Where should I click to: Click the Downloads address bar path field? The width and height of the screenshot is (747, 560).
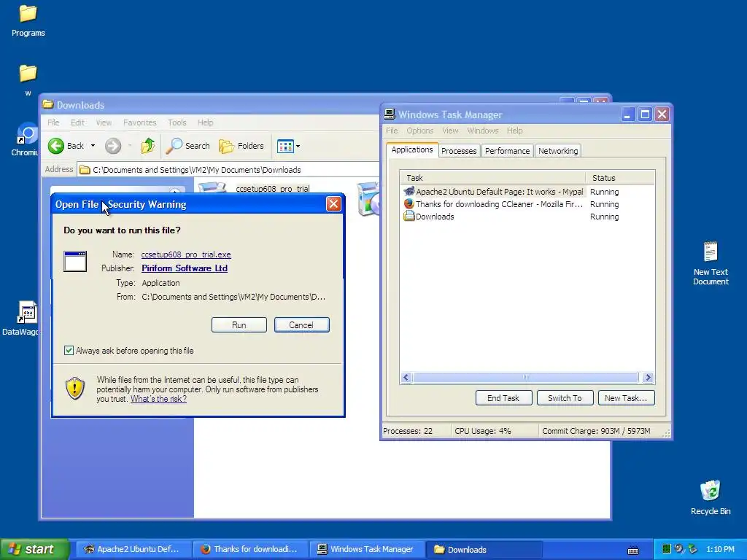point(228,170)
